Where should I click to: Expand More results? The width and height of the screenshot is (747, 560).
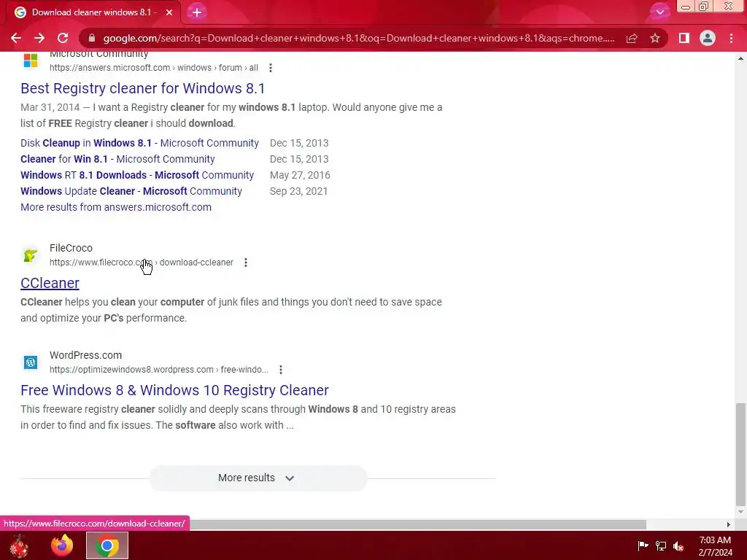click(258, 478)
